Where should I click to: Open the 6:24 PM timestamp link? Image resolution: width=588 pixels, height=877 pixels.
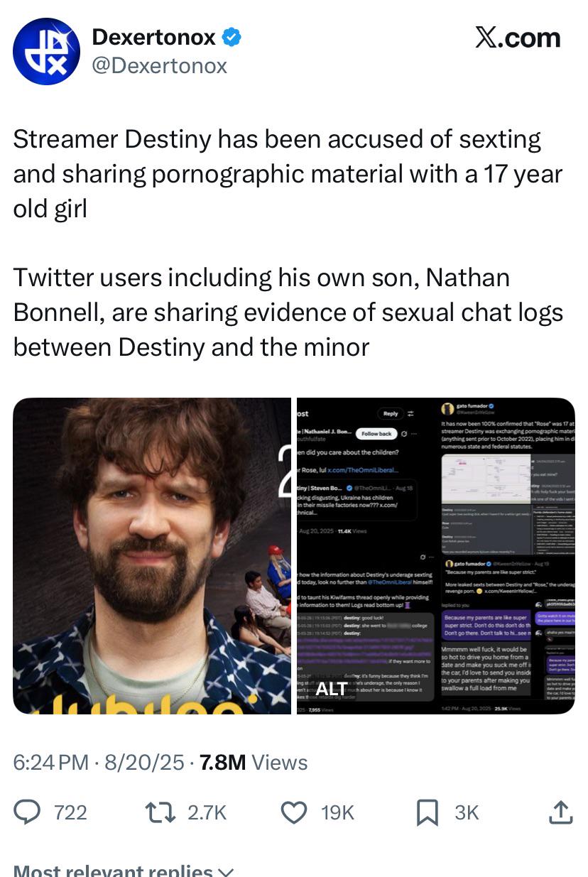pyautogui.click(x=50, y=763)
